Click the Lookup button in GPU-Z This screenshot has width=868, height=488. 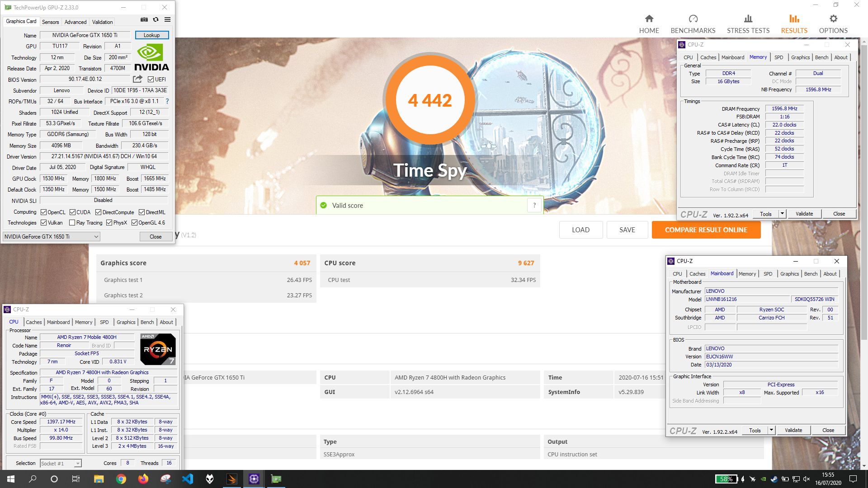[151, 35]
